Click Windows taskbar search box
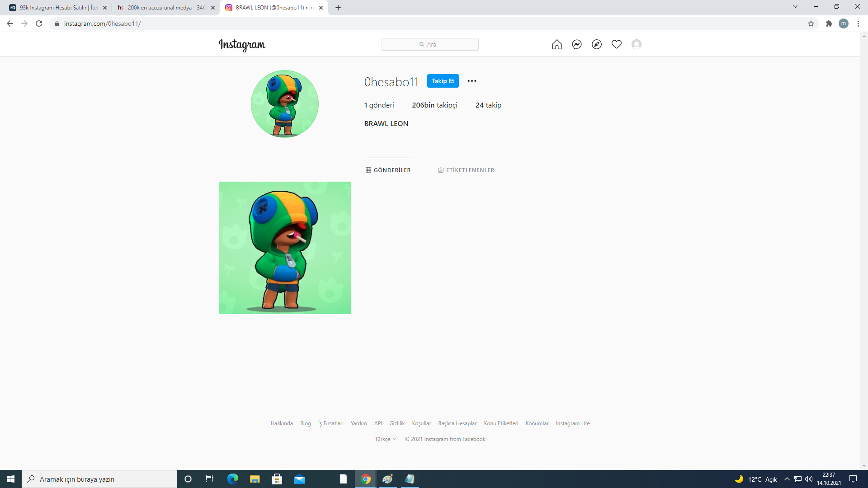This screenshot has height=488, width=868. [x=99, y=479]
